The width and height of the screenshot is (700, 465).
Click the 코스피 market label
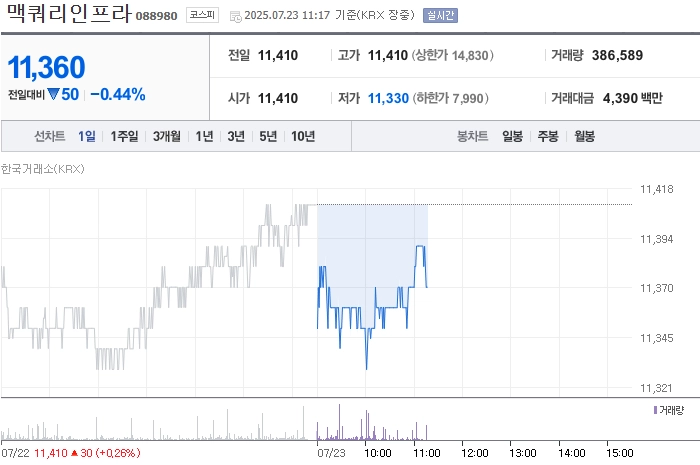tap(202, 15)
